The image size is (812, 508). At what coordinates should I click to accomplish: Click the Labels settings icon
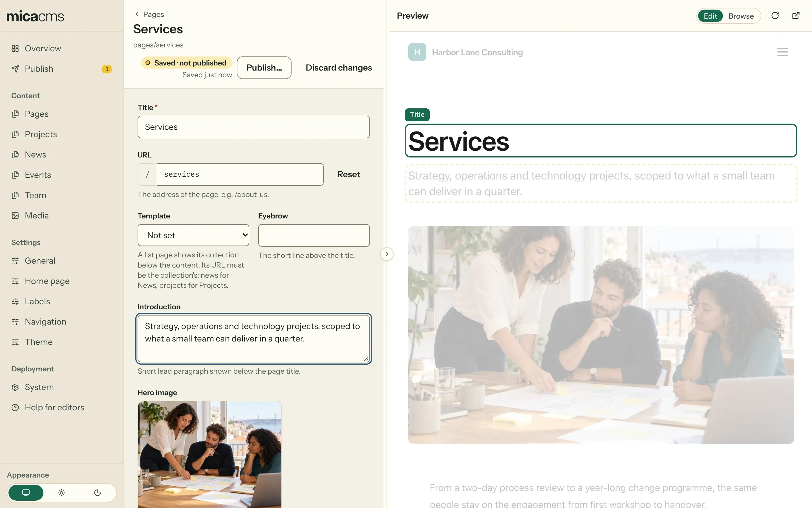[x=15, y=301]
